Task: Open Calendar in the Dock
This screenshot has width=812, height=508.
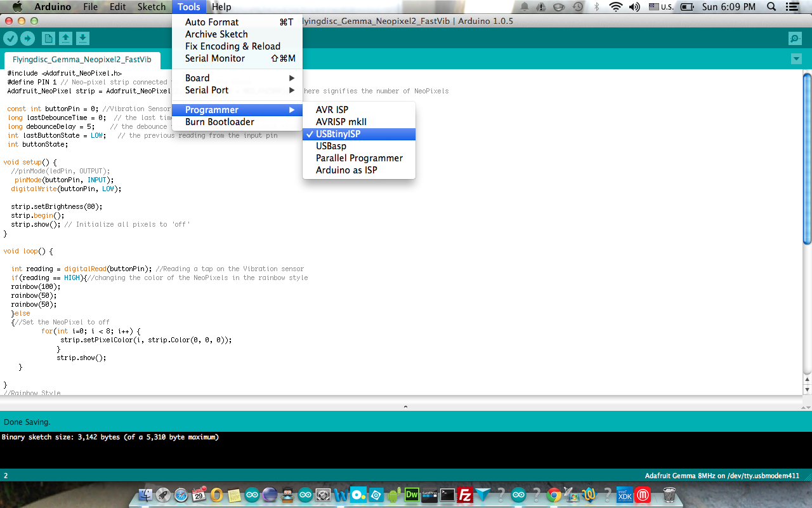Action: pyautogui.click(x=199, y=495)
